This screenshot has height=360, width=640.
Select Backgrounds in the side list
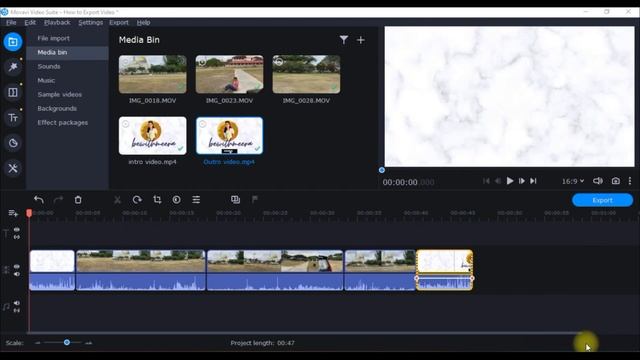[67, 109]
